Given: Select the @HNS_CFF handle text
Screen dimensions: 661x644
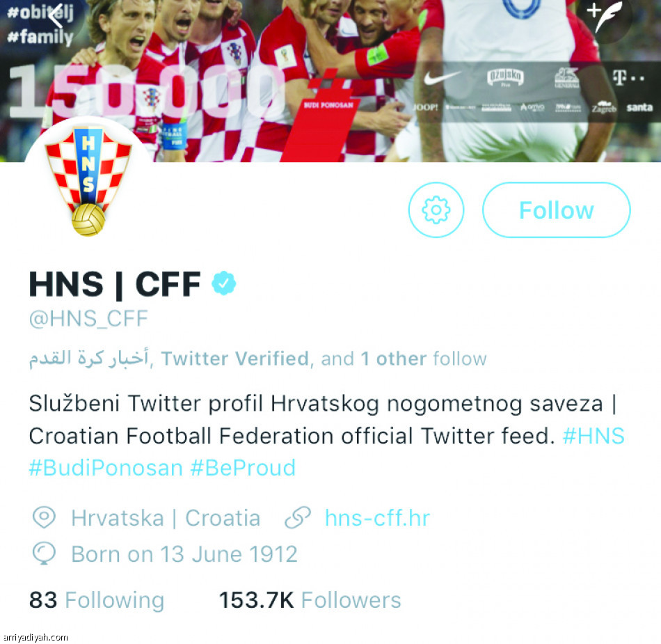Looking at the screenshot, I should tap(88, 318).
